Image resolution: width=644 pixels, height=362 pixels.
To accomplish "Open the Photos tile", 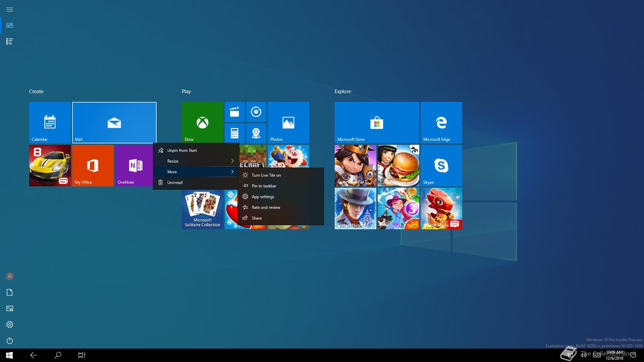I will tap(288, 123).
